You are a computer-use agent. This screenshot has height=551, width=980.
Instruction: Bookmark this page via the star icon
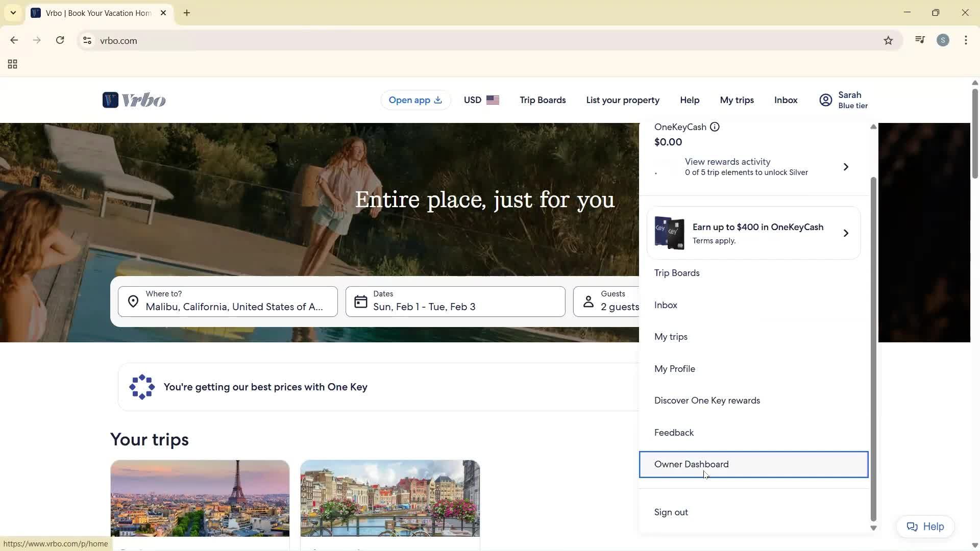pyautogui.click(x=888, y=40)
